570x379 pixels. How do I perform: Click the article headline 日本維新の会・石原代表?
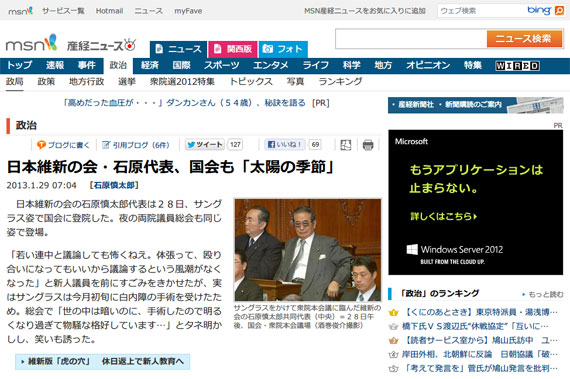pos(170,167)
